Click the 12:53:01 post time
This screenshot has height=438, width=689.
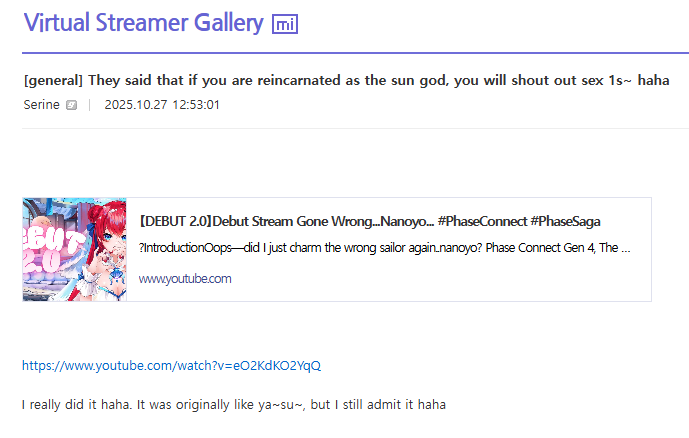(x=196, y=105)
